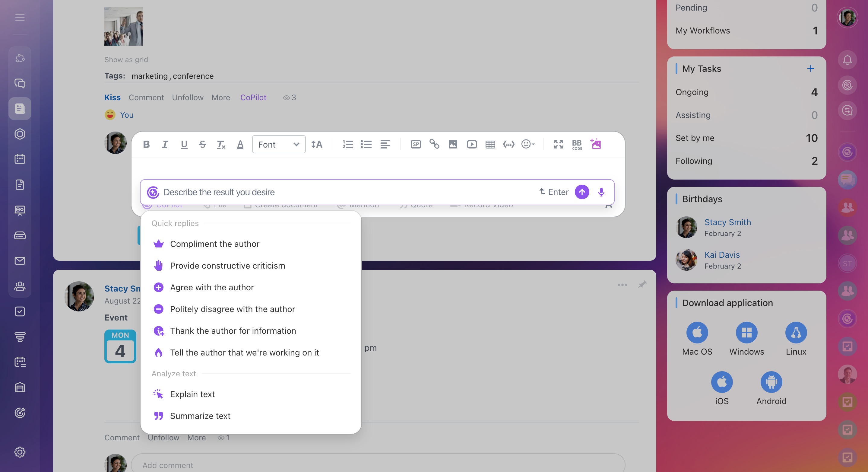Open the AI image generator icon
Image resolution: width=868 pixels, height=472 pixels.
(x=596, y=144)
